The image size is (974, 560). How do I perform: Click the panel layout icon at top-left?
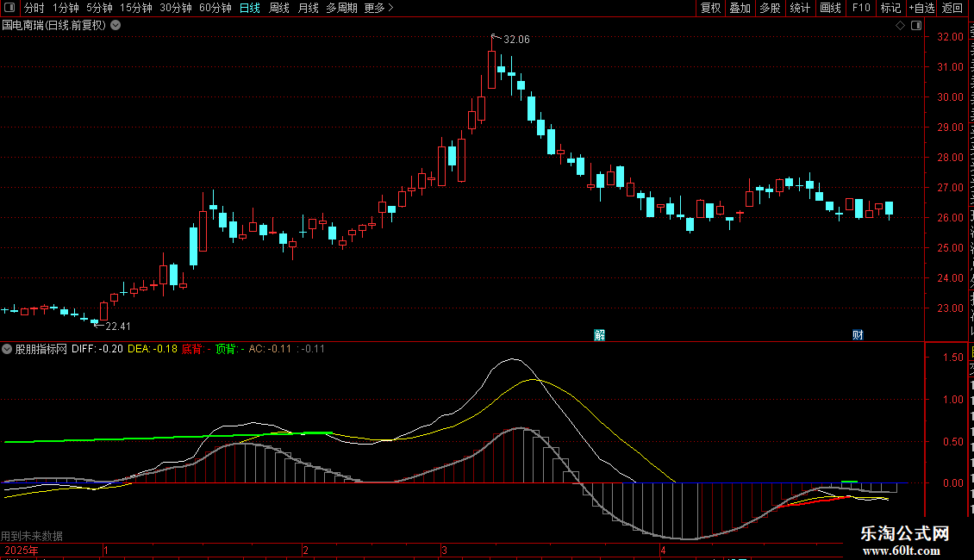[9, 8]
